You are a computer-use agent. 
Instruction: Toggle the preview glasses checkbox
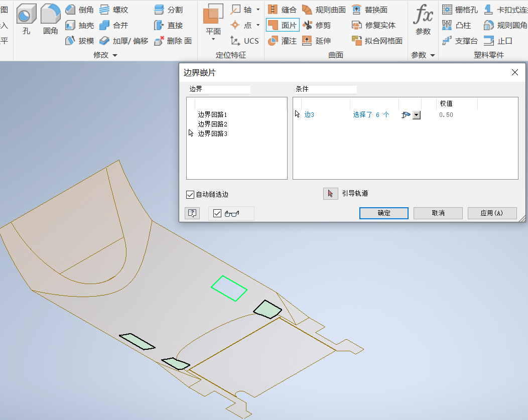click(217, 213)
